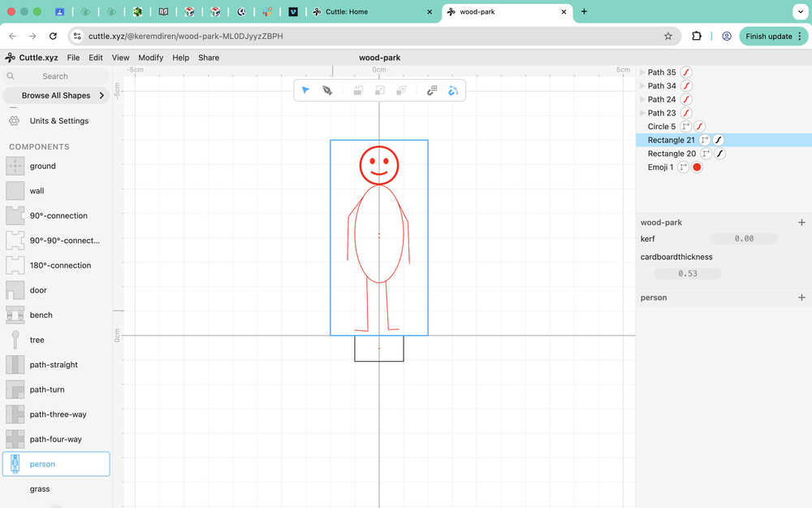
Task: Select the Pen tool
Action: point(327,90)
